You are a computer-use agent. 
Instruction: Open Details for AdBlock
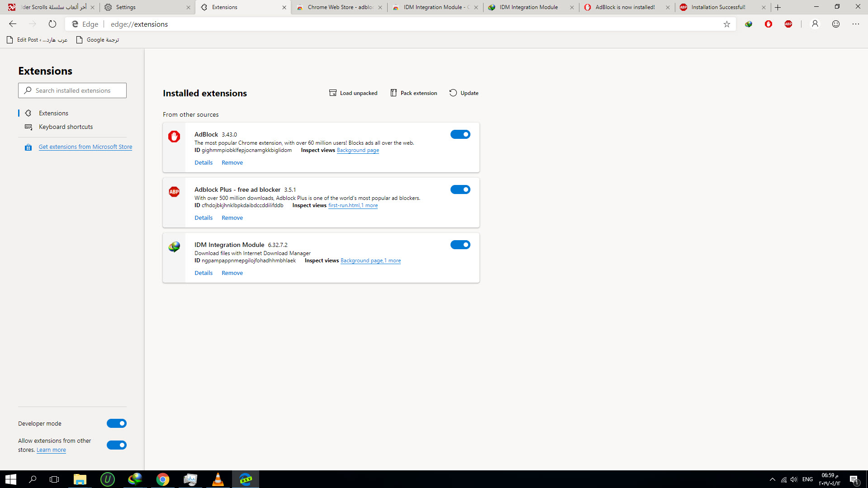(x=204, y=162)
